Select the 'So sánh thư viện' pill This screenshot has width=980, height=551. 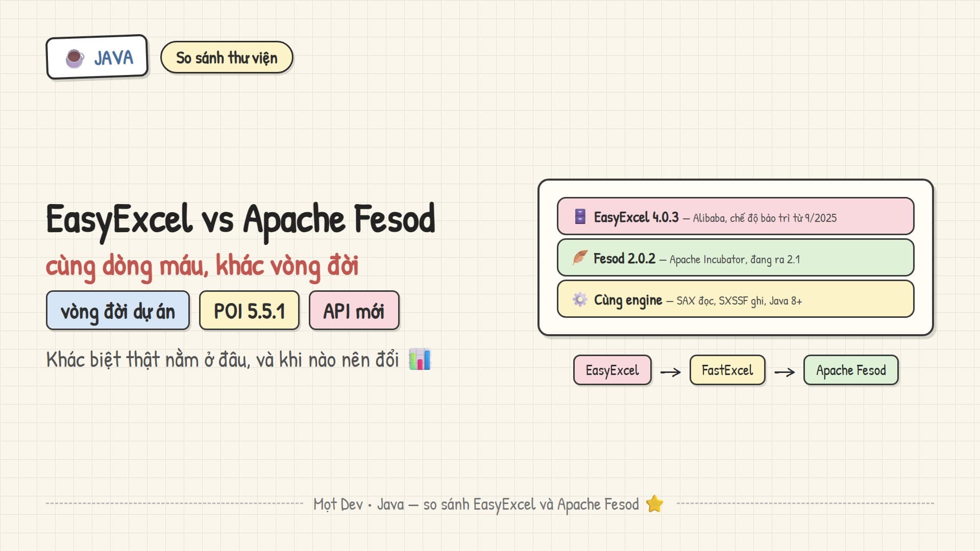[227, 57]
